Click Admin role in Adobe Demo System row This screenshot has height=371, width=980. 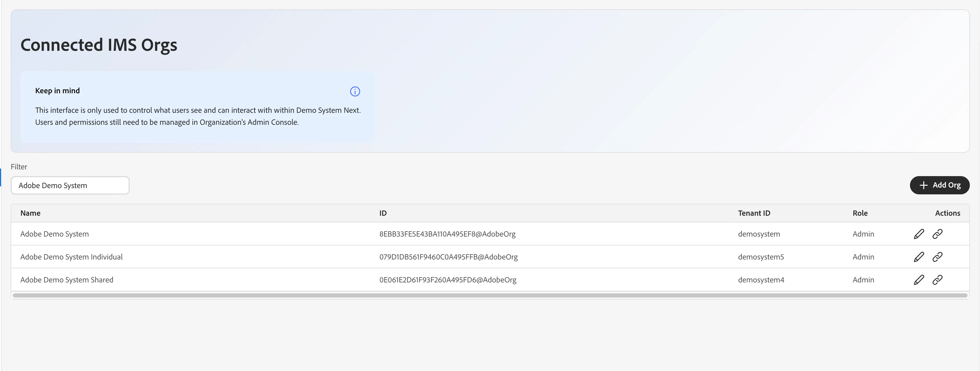tap(863, 234)
